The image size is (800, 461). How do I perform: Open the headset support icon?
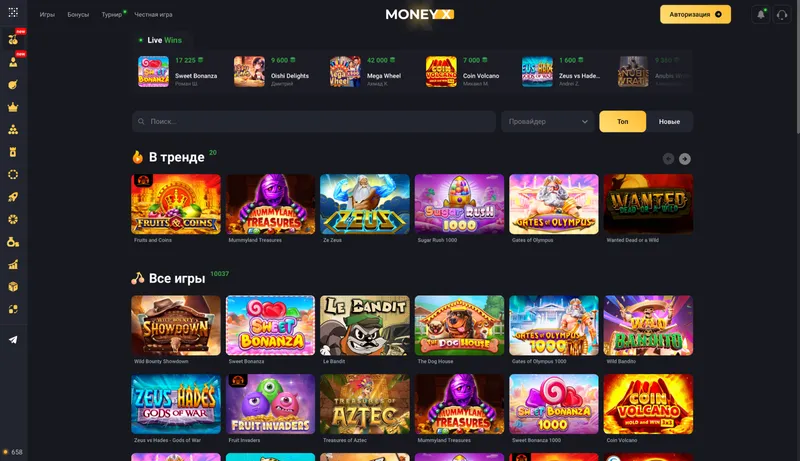point(782,14)
